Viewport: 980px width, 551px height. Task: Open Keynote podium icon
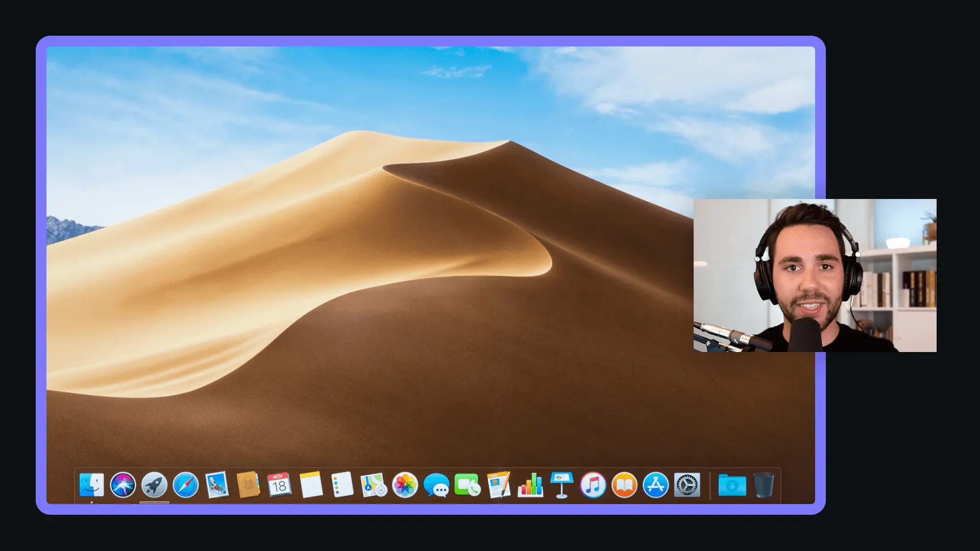(561, 485)
